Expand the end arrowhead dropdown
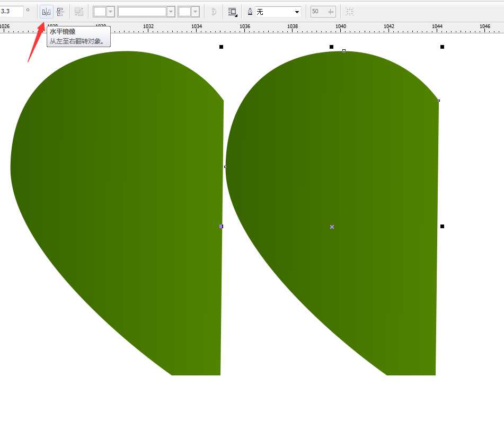Screen dimensions: 504x431 click(196, 12)
